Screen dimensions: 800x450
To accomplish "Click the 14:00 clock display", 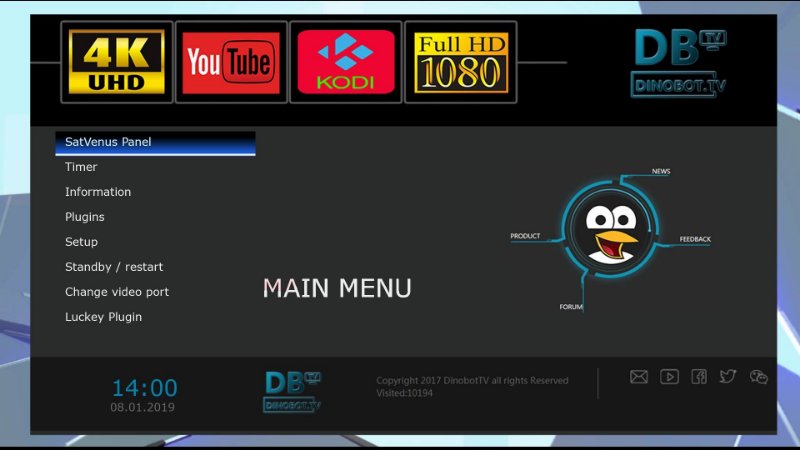I will (144, 388).
